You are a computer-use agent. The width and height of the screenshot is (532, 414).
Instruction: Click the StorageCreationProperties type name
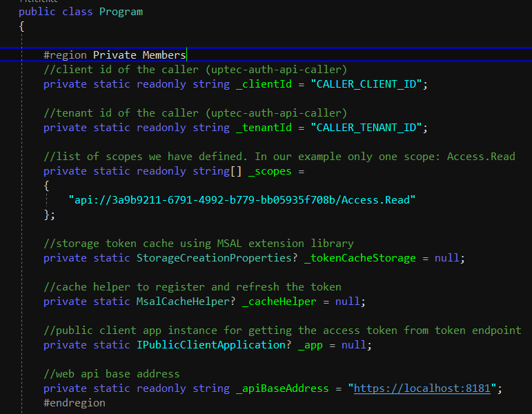[214, 258]
